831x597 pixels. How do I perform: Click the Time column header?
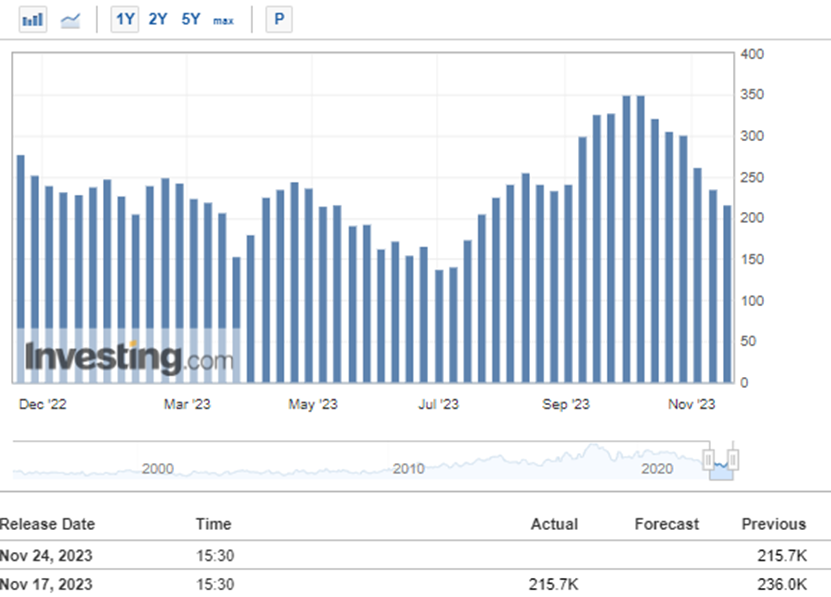(x=214, y=524)
